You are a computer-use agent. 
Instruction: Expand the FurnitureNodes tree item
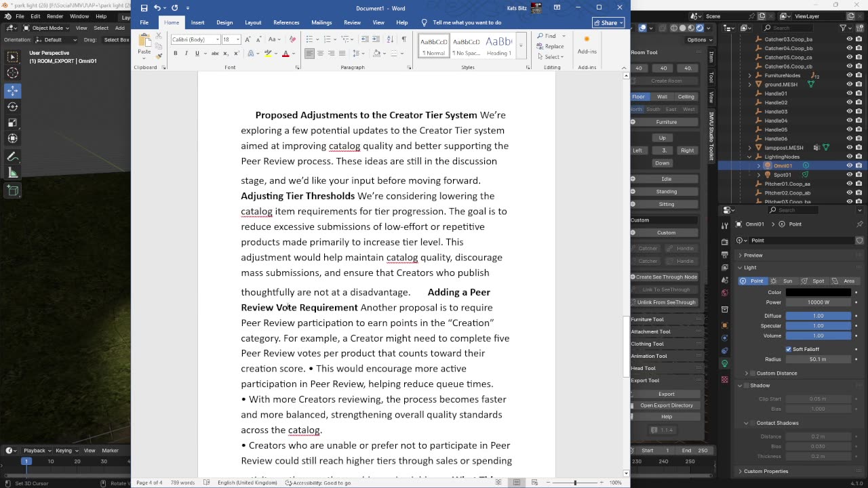pos(750,75)
